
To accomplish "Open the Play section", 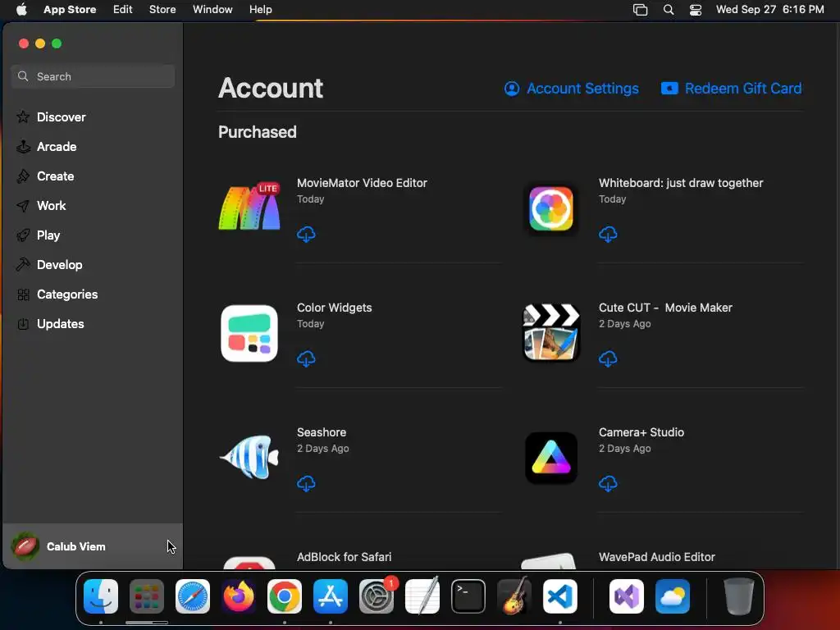I will (93, 235).
